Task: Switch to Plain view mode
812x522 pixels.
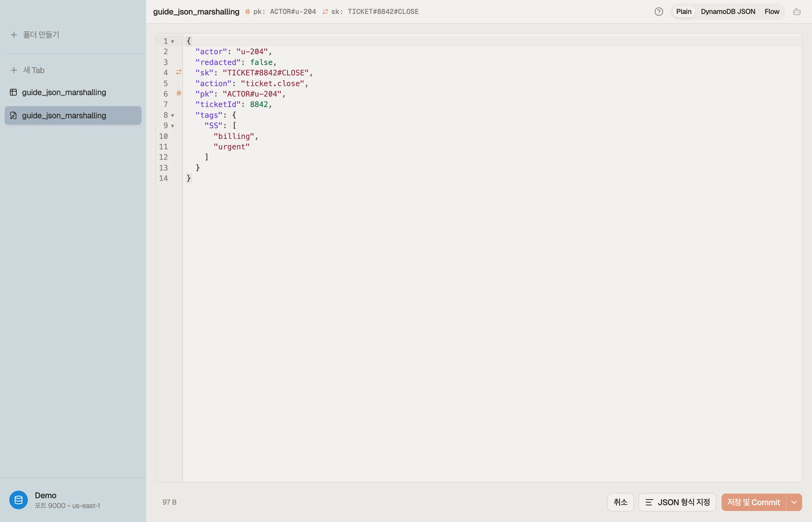Action: pos(684,12)
